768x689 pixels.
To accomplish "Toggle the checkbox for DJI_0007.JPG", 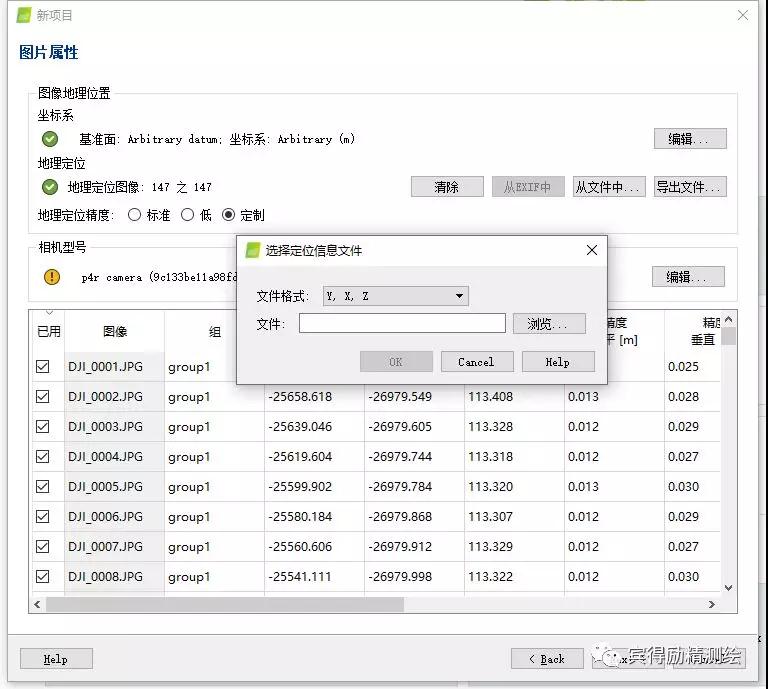I will click(x=43, y=547).
